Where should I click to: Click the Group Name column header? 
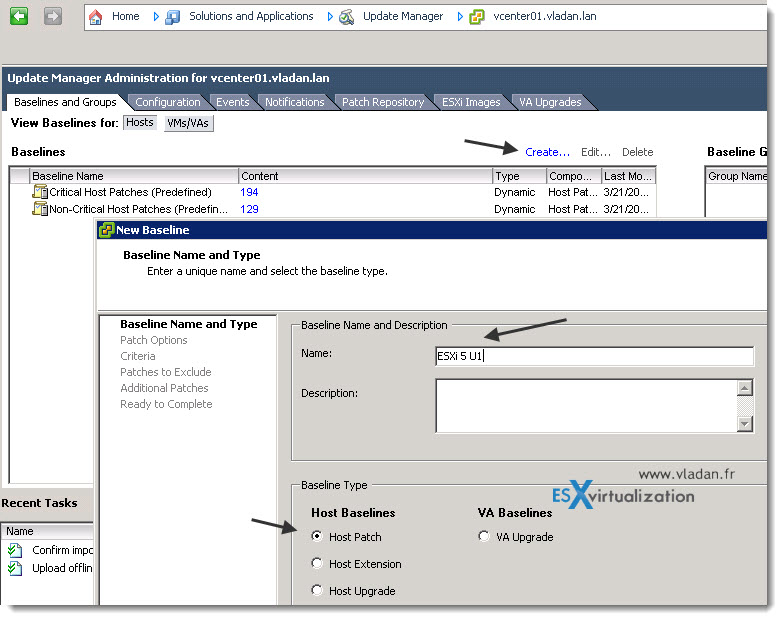tap(737, 176)
